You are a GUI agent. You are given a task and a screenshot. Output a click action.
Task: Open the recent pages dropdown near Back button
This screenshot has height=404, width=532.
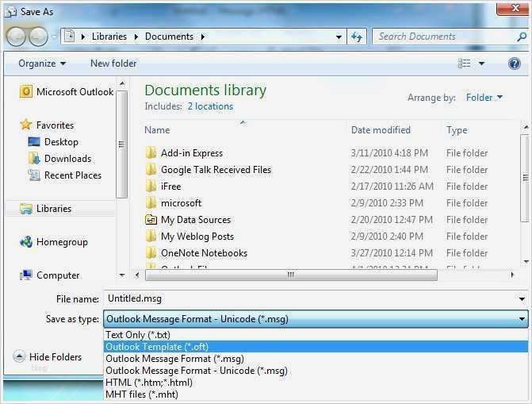[x=54, y=37]
